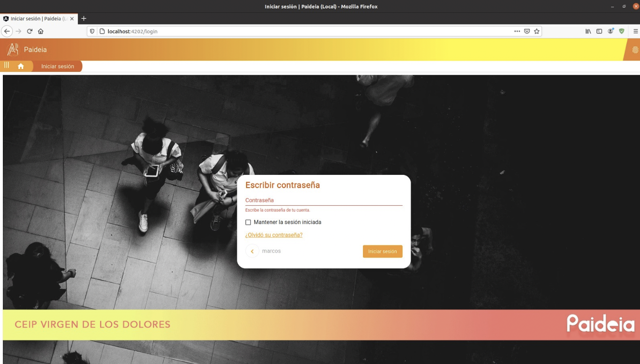Click the Paideia logo icon in header
The image size is (640, 364).
[13, 49]
